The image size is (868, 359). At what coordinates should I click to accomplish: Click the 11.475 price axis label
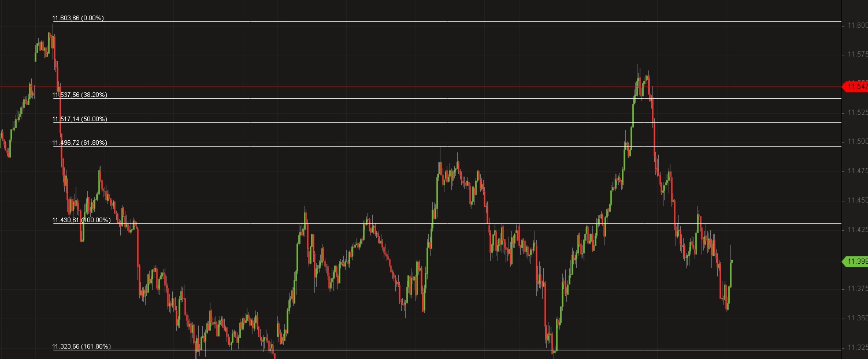858,171
